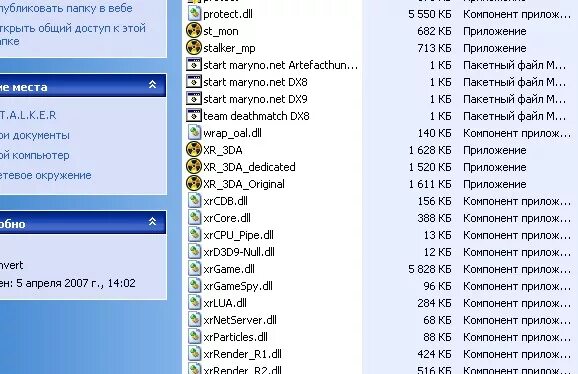Screen dimensions: 578x374
Task: Select the file name 'xrGameSpy.dll'
Action: click(x=238, y=286)
